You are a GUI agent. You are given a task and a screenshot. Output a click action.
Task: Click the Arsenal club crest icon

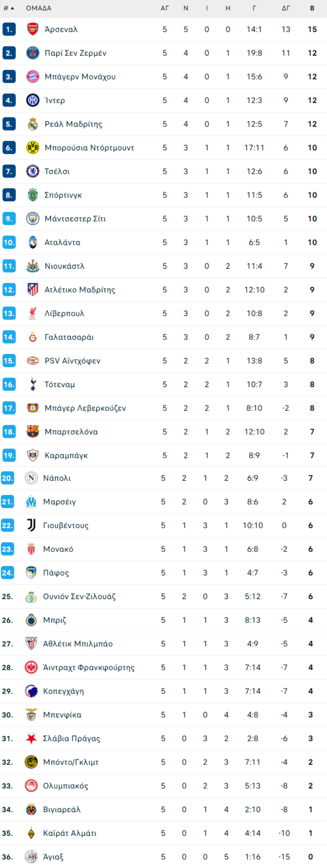pyautogui.click(x=33, y=29)
